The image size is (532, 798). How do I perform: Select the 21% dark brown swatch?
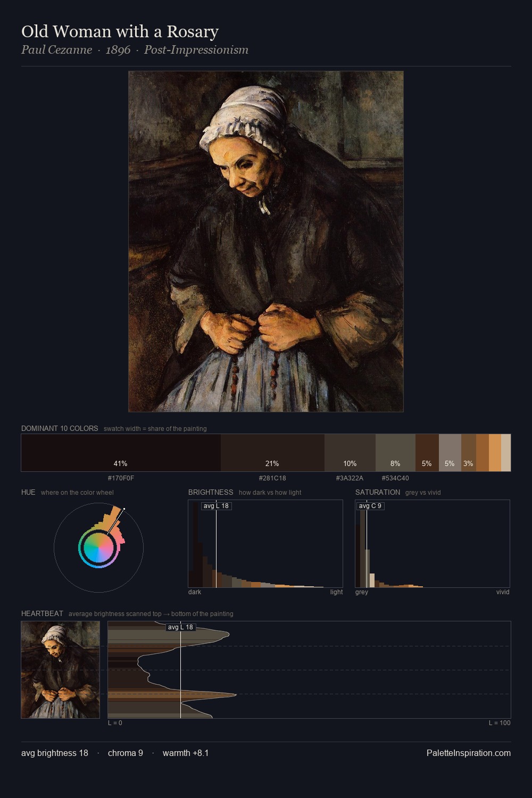[x=272, y=453]
